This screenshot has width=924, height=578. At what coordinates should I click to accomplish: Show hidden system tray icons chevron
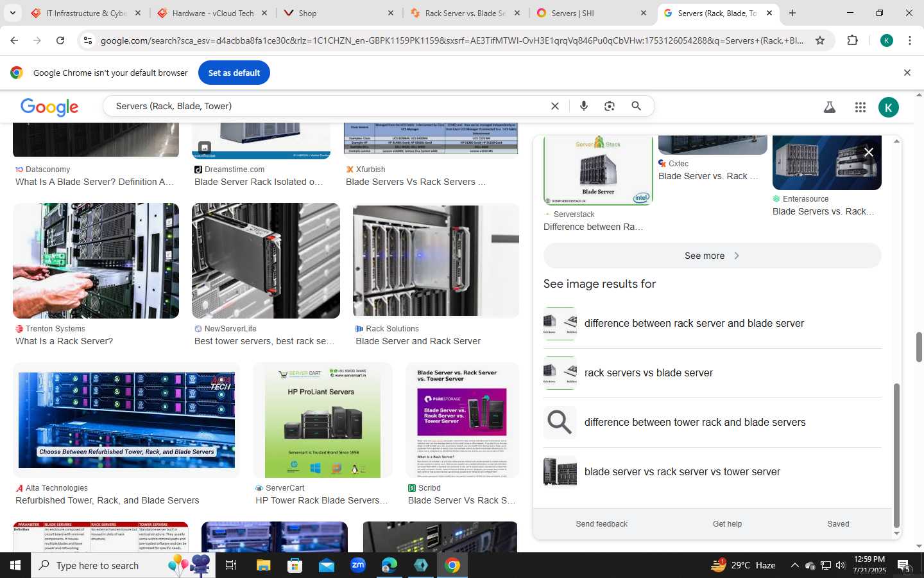(x=794, y=565)
